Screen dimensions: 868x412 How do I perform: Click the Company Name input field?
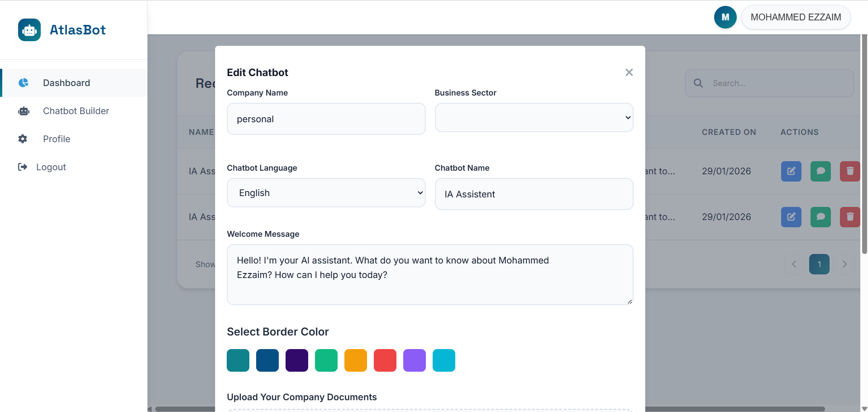326,119
